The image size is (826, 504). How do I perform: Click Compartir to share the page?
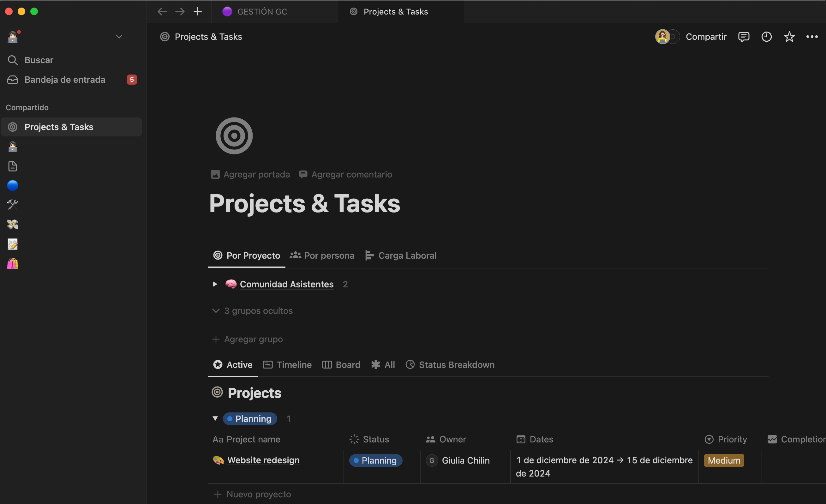coord(706,37)
